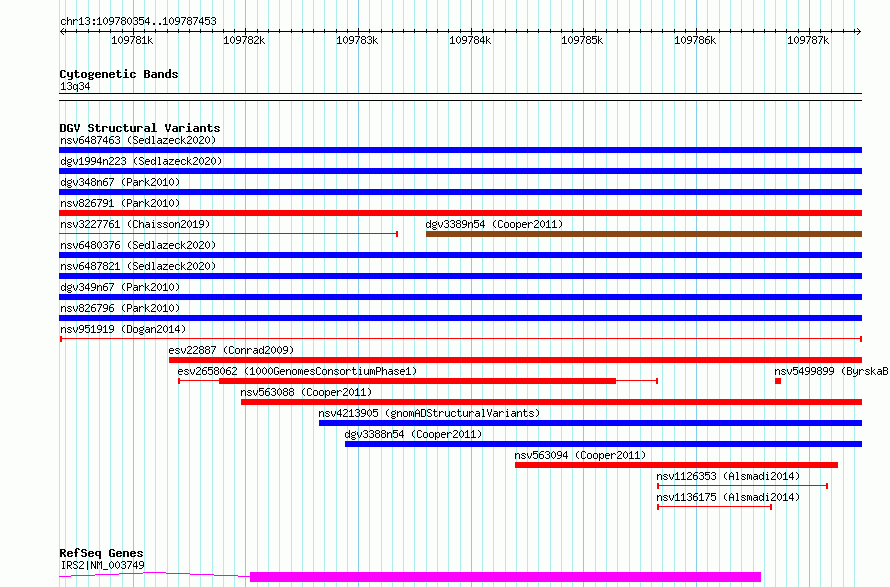Open the nsv951919 (Dogan2014) label
Image resolution: width=890 pixels, height=587 pixels.
click(x=123, y=329)
